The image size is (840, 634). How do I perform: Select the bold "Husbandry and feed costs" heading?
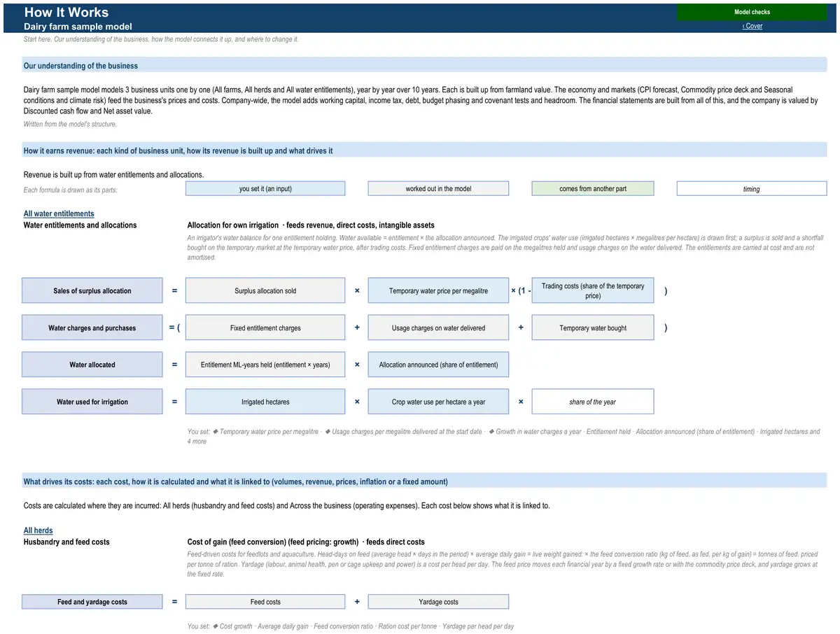click(x=66, y=542)
